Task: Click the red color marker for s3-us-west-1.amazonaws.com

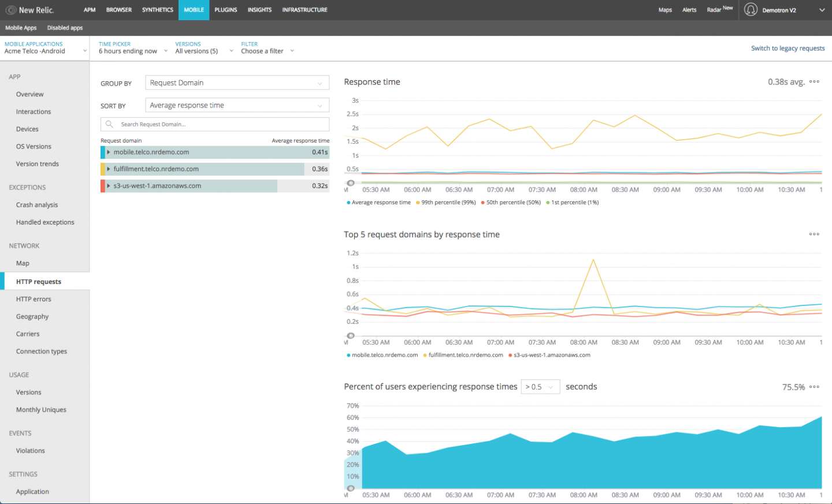Action: pos(102,186)
